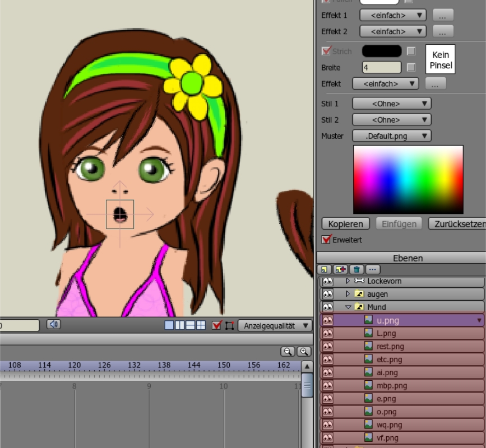Screen dimensions: 486x448
Task: Click the timeline scroll-up arrow
Action: click(x=307, y=367)
